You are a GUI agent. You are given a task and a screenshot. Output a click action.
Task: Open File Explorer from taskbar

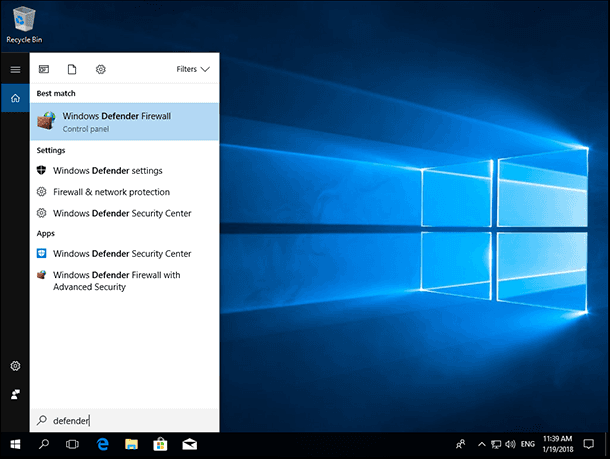pos(131,444)
